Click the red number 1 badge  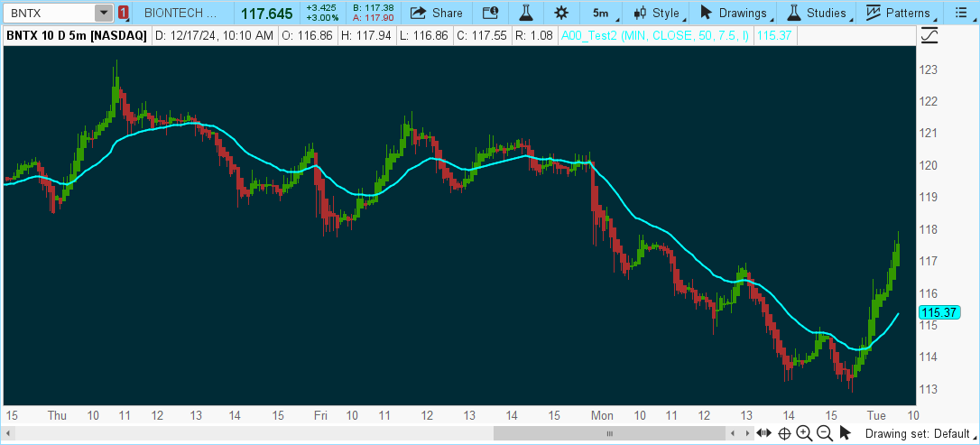tap(124, 13)
